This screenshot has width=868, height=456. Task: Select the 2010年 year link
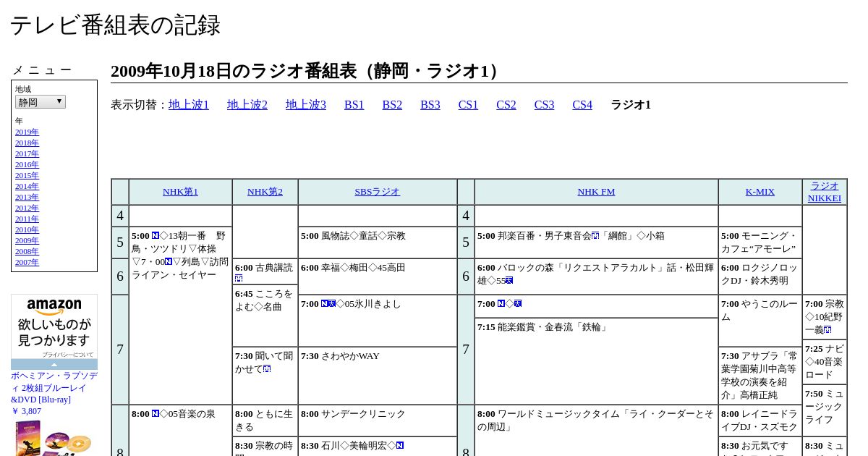point(27,230)
